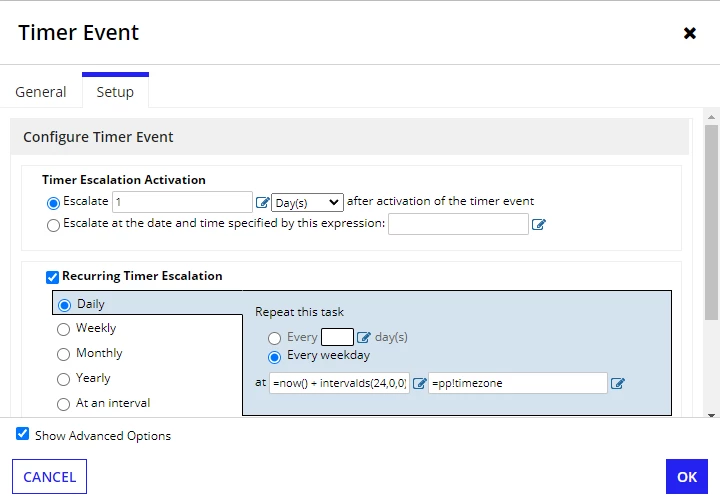720x501 pixels.
Task: Click the scrollbar up arrow
Action: tap(711, 117)
